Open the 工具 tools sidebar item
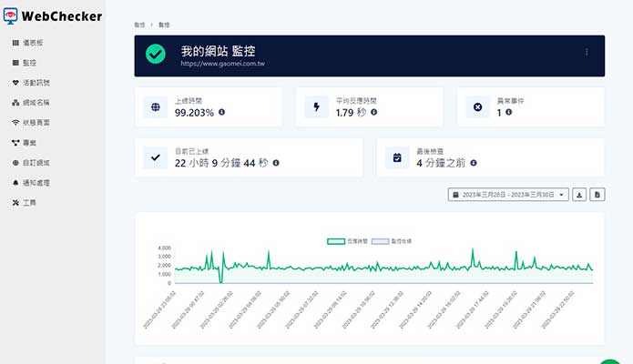This screenshot has height=364, width=633. (x=29, y=202)
